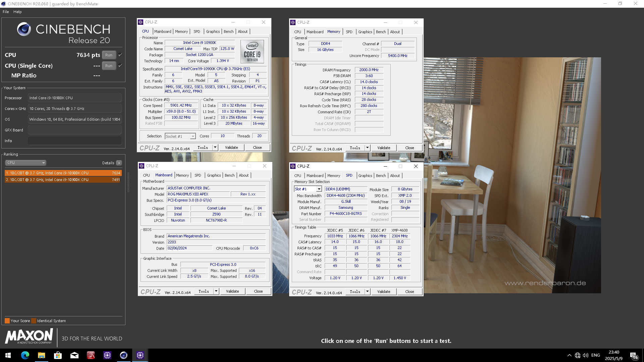
Task: Click the Intel Core i9 logo image
Action: (252, 52)
